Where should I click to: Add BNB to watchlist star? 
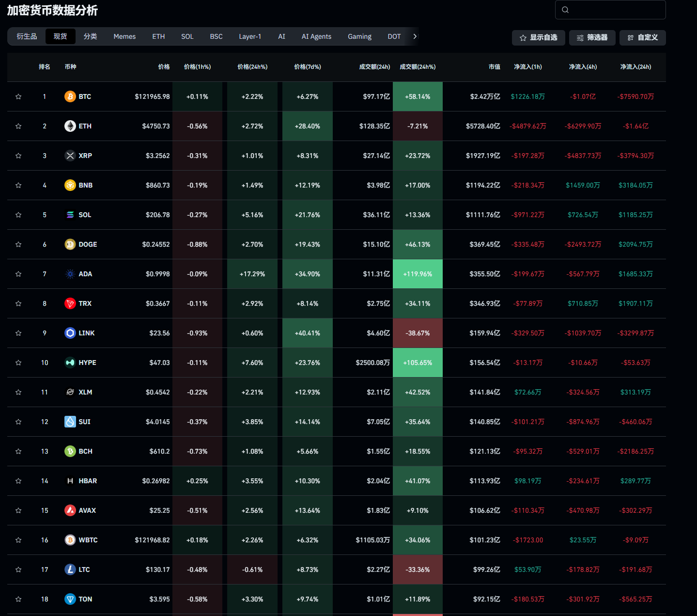(x=18, y=185)
